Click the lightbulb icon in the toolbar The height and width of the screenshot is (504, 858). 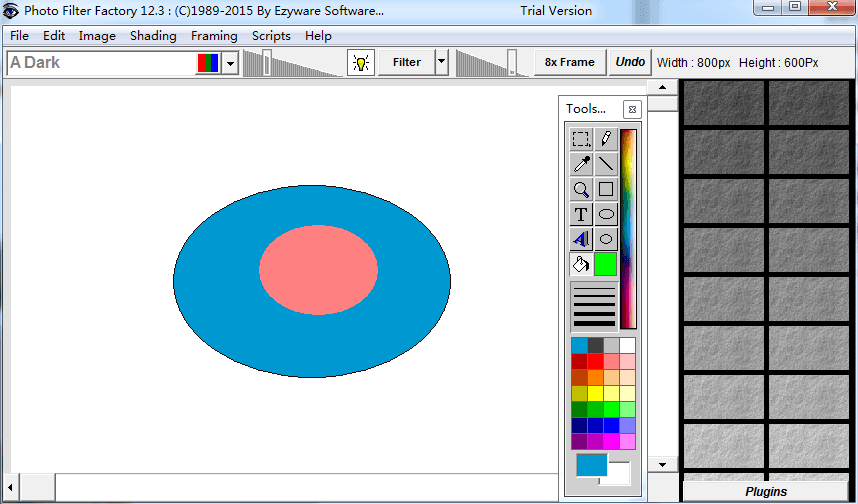click(360, 62)
